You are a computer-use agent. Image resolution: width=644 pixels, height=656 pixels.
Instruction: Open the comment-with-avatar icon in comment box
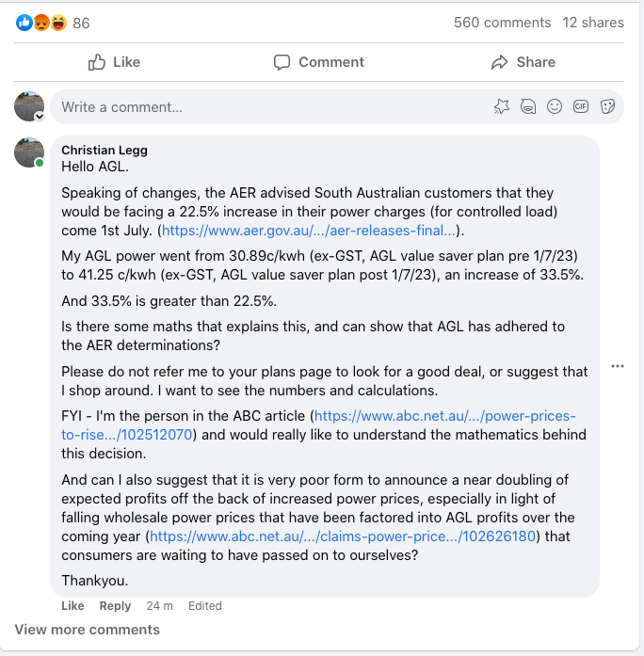click(x=528, y=107)
